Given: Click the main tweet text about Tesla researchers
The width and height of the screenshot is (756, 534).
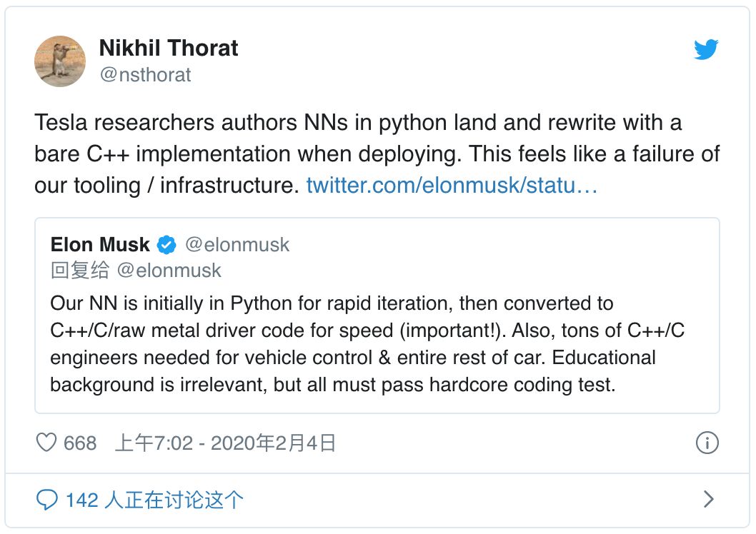Looking at the screenshot, I should (377, 154).
